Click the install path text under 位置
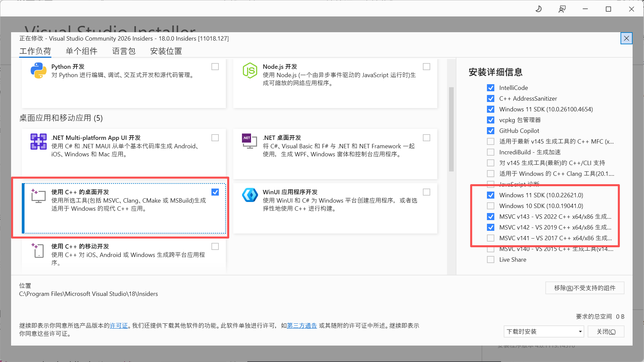644x362 pixels. click(89, 294)
